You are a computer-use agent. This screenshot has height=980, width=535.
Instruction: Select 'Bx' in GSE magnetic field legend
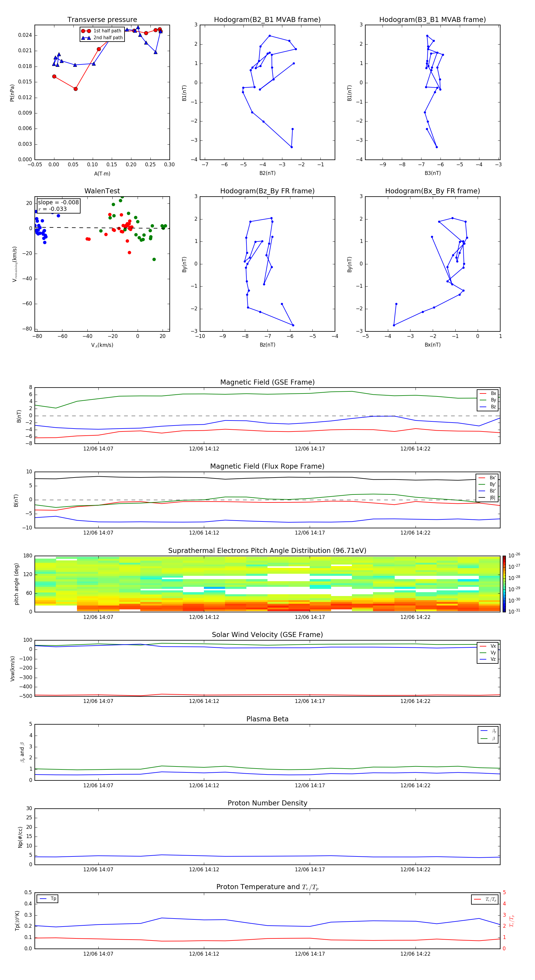coord(488,393)
